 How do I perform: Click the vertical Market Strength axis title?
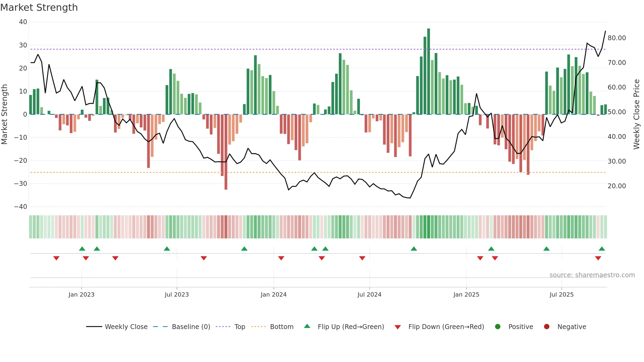pyautogui.click(x=4, y=114)
